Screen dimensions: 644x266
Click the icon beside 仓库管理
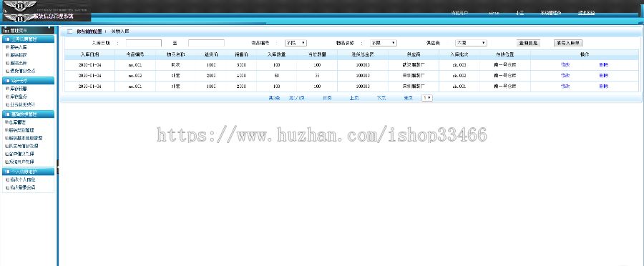pos(6,122)
